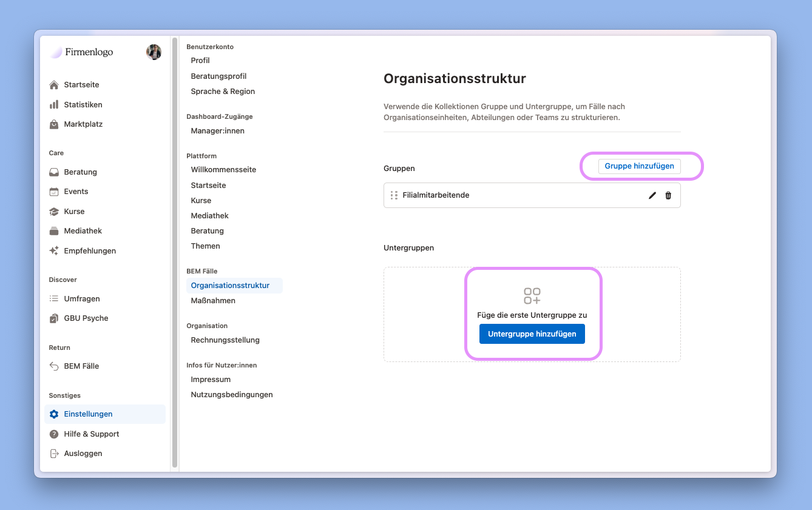
Task: Delete Filialmitarbeitende group via trash icon
Action: pos(668,195)
